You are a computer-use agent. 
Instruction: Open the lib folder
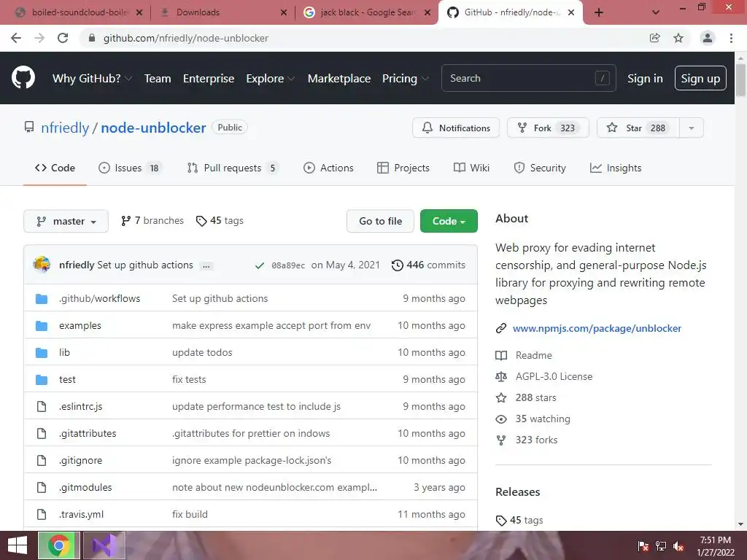(x=64, y=352)
